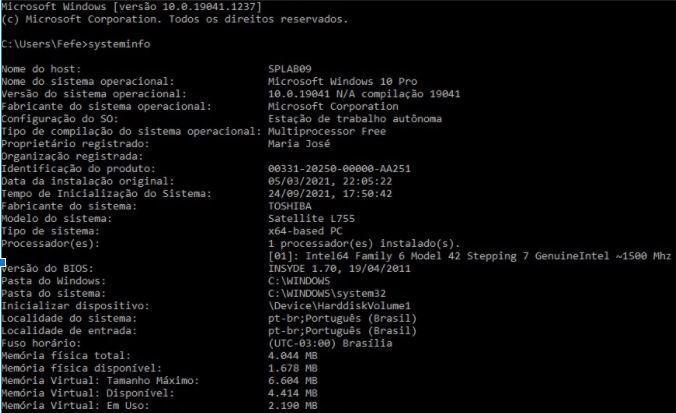This screenshot has height=413, width=676.
Task: Click the TOSHIBA manufacturer value
Action: click(x=290, y=206)
